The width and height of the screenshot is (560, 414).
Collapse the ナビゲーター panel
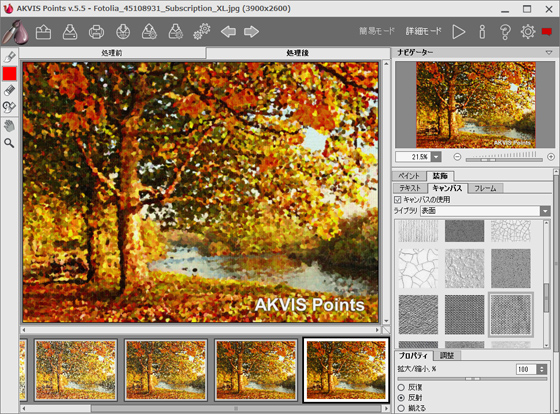point(549,53)
